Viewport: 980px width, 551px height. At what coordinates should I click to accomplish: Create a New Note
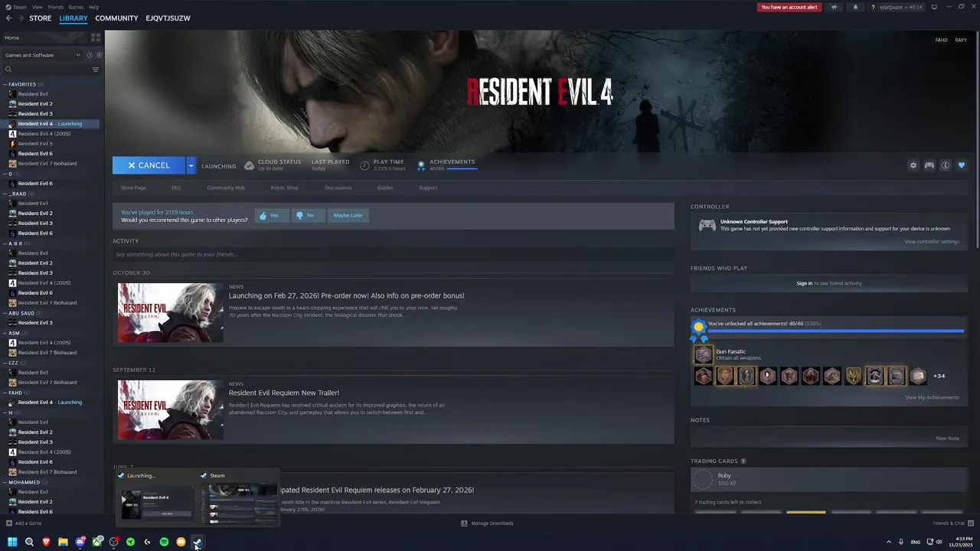(x=947, y=439)
